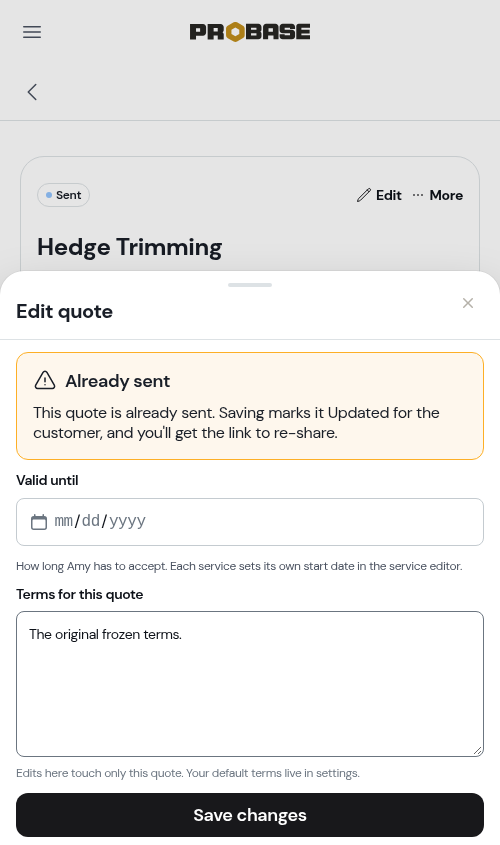Focus the Valid until date field
Image resolution: width=500 pixels, height=845 pixels.
click(x=250, y=522)
